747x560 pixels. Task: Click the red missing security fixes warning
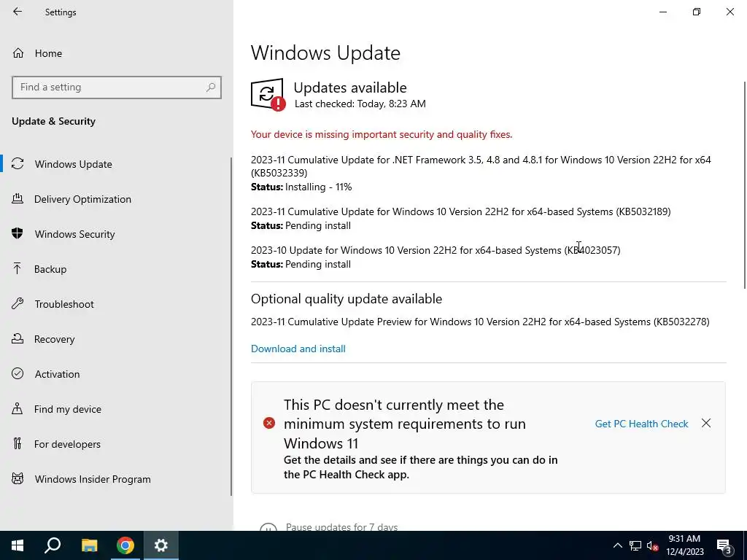[x=382, y=134]
